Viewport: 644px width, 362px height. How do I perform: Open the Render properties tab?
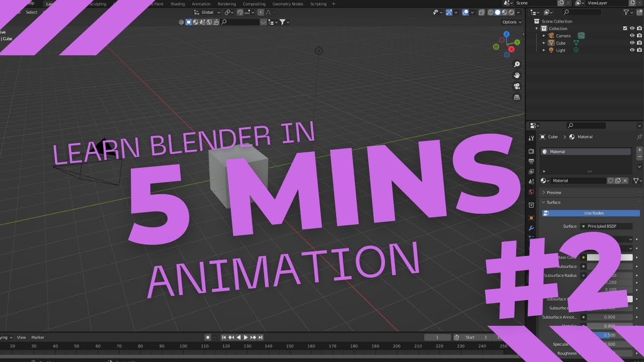click(x=531, y=151)
